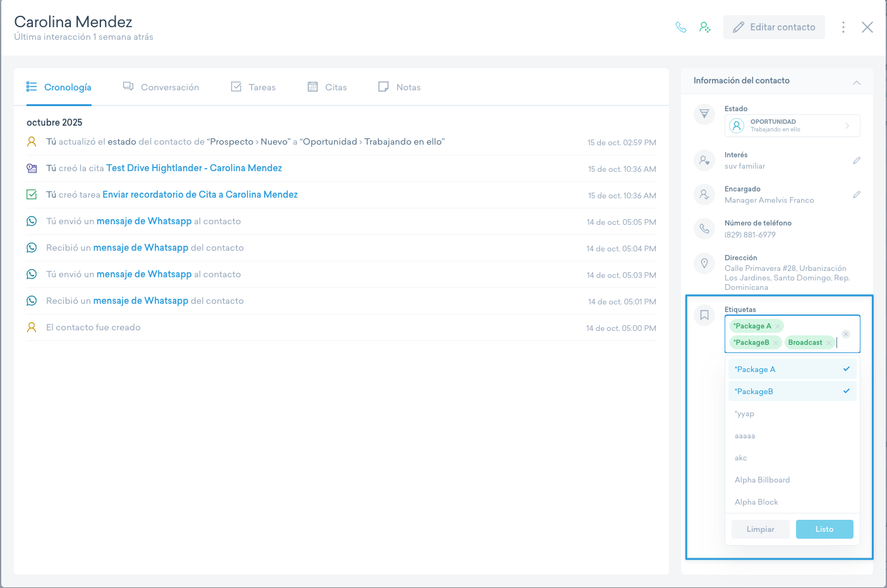
Task: Collapse the Información del contacto panel
Action: click(x=857, y=83)
